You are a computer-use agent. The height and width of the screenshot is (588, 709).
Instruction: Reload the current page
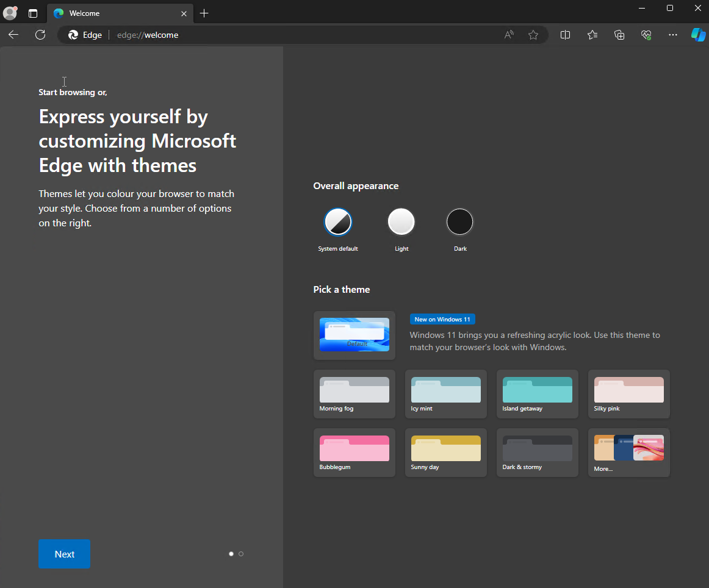click(x=40, y=35)
